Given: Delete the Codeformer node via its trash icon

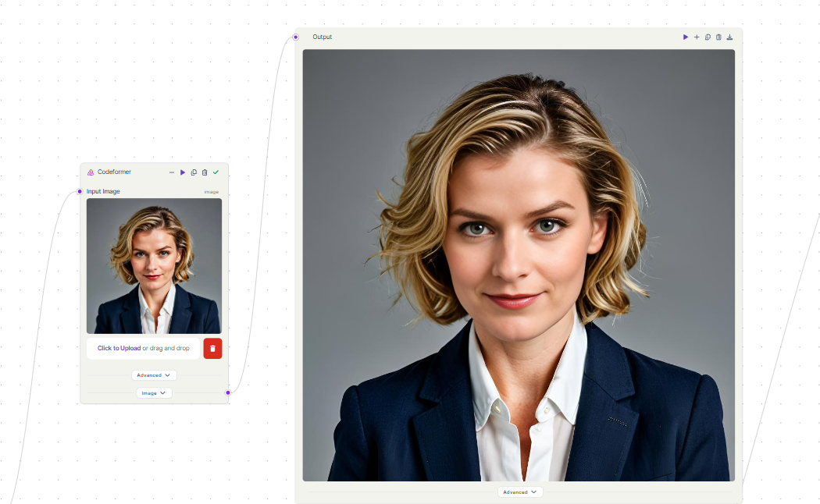Looking at the screenshot, I should 205,172.
